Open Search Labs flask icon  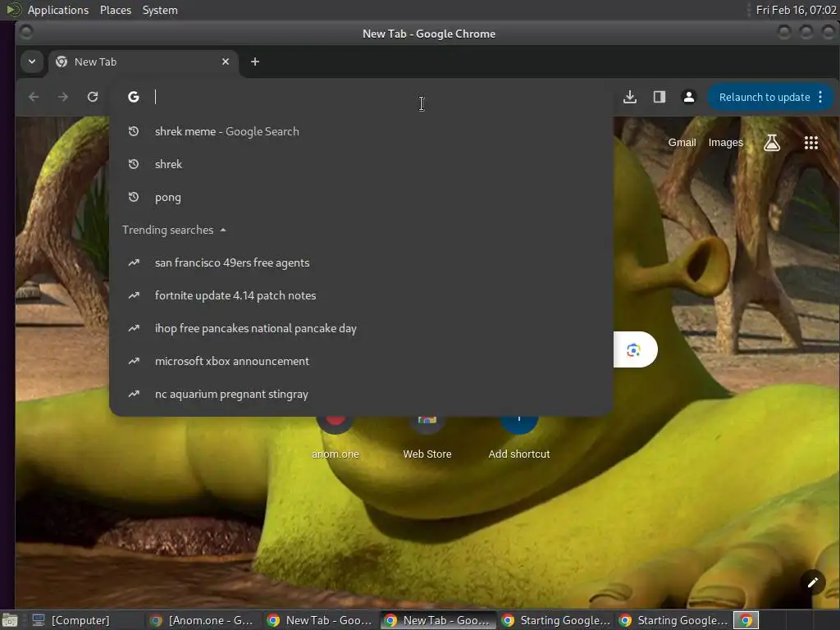(772, 143)
